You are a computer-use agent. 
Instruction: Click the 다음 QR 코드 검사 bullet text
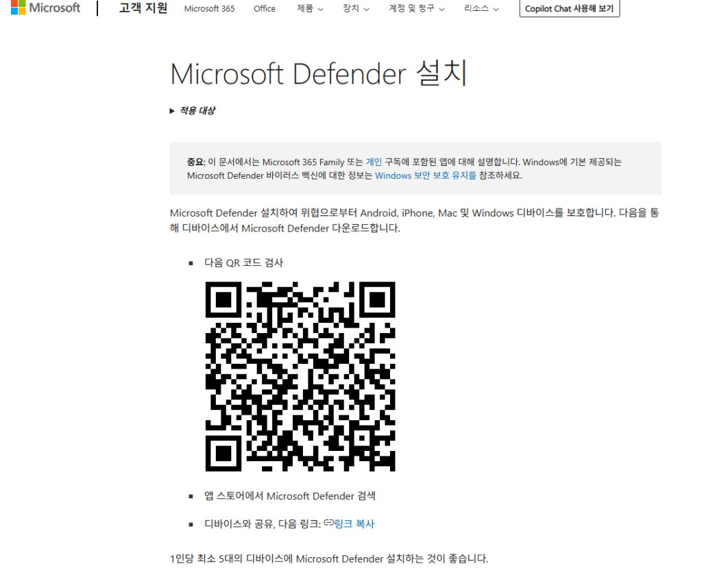[x=243, y=262]
